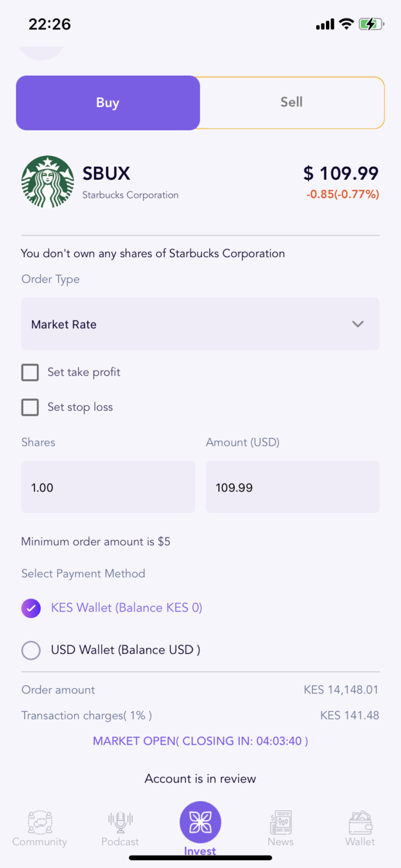The image size is (401, 868).
Task: Select the USD Wallet payment method
Action: click(x=30, y=650)
